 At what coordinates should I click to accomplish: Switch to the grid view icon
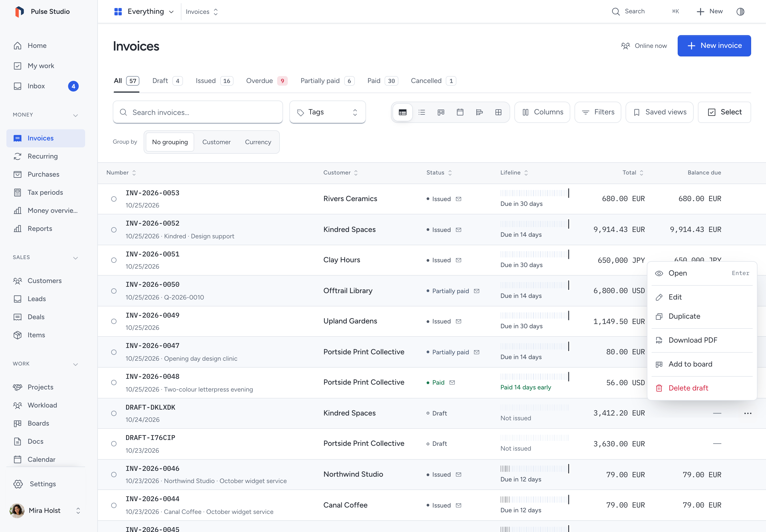click(498, 112)
